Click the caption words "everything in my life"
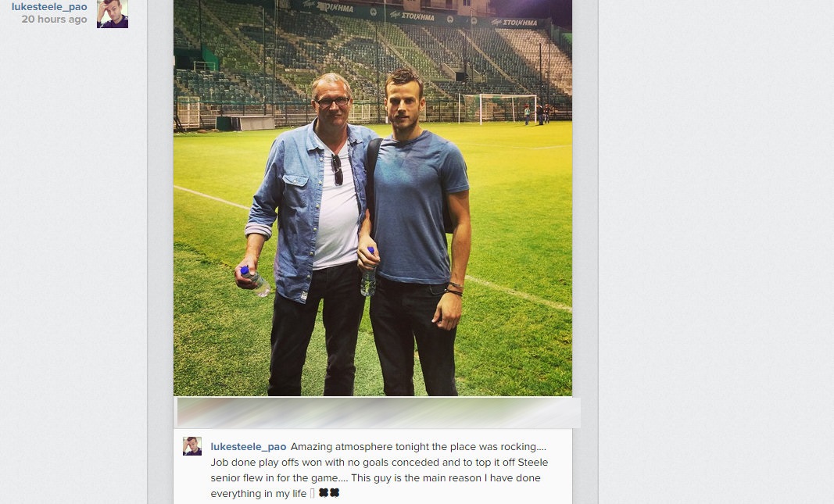The image size is (834, 504). (260, 494)
